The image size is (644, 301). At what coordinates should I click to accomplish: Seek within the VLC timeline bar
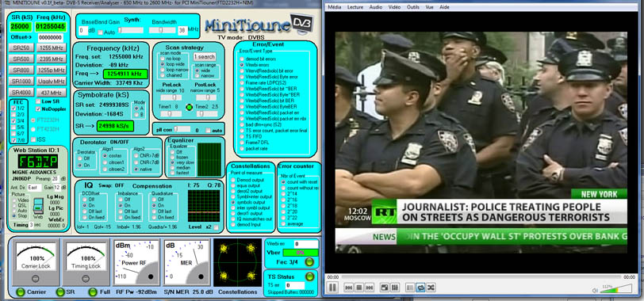point(481,277)
